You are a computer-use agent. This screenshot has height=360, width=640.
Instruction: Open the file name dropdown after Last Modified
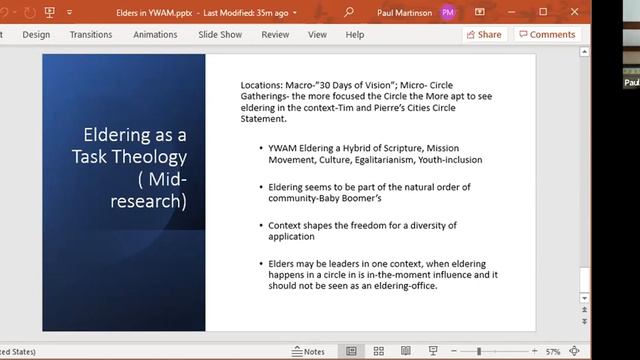[x=295, y=13]
